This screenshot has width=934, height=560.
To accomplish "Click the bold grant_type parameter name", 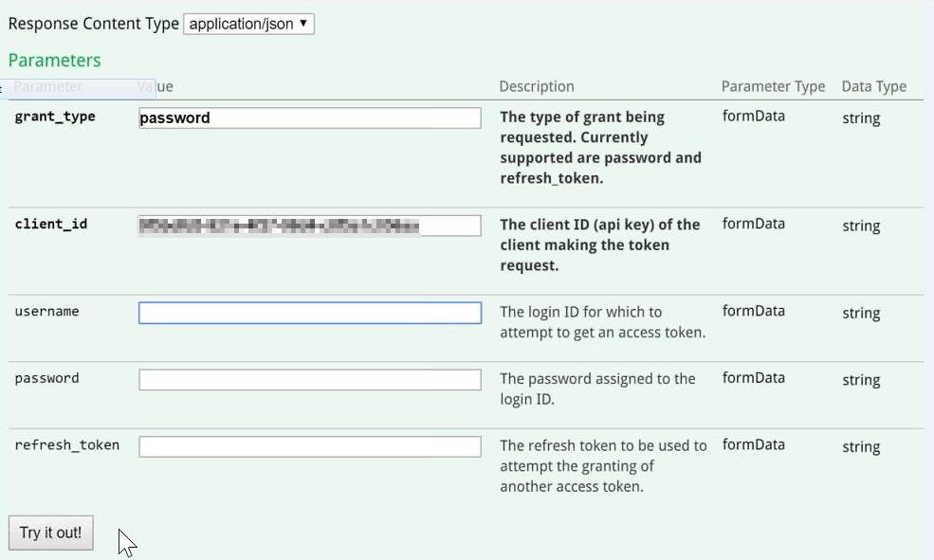I will click(55, 117).
